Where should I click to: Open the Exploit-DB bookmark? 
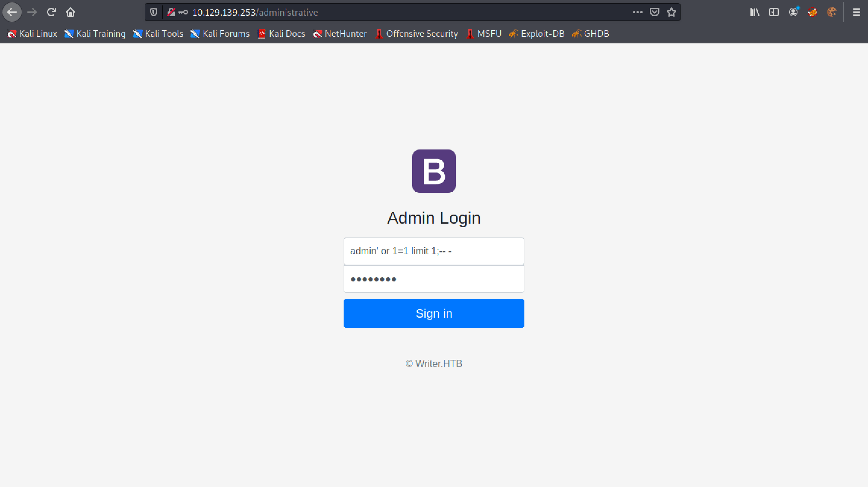click(x=536, y=34)
